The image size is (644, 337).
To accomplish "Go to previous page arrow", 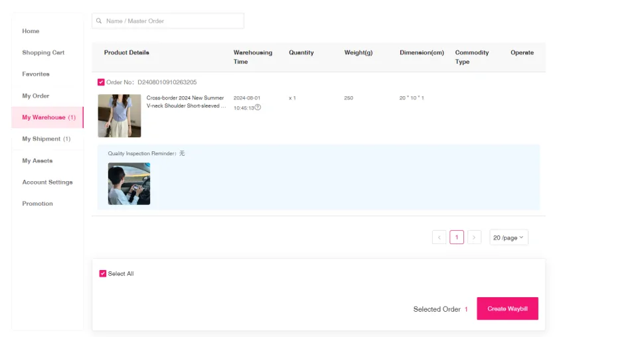I will coord(439,237).
